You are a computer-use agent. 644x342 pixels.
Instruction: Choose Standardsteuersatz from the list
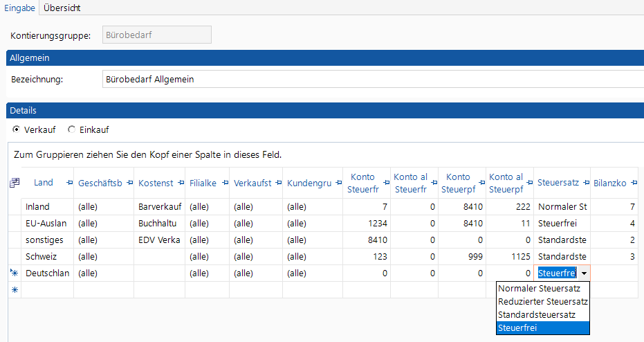point(543,315)
